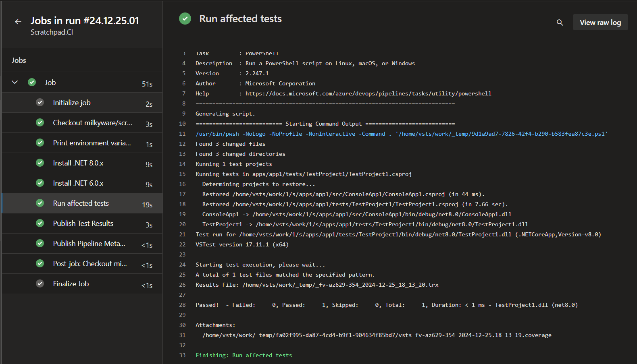
Task: Open the Publish Pipeline Meta... step
Action: 82,244
